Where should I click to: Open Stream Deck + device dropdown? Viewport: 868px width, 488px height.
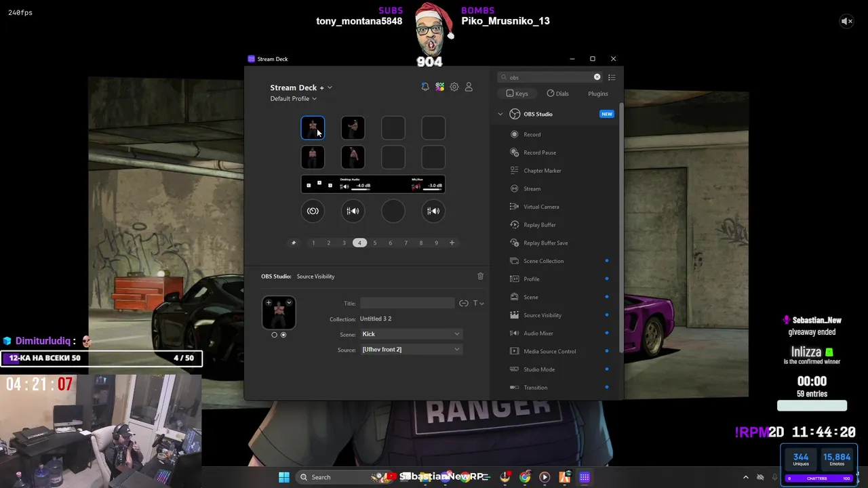pyautogui.click(x=301, y=87)
